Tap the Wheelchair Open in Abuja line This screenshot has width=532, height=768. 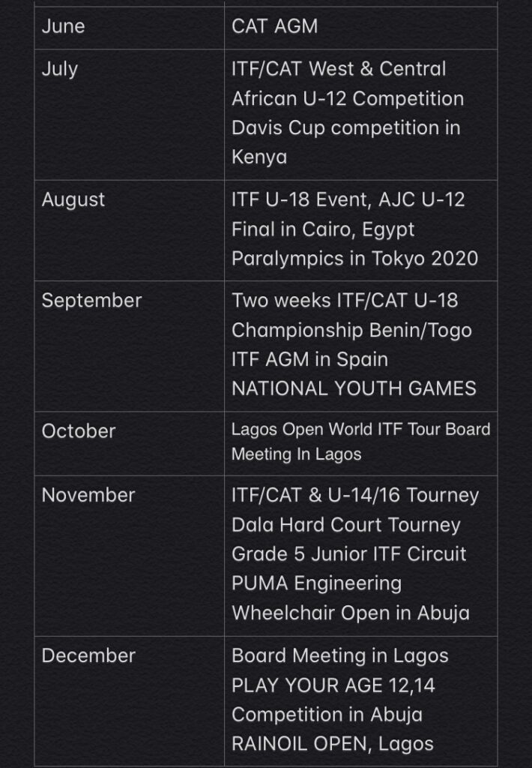click(x=351, y=613)
